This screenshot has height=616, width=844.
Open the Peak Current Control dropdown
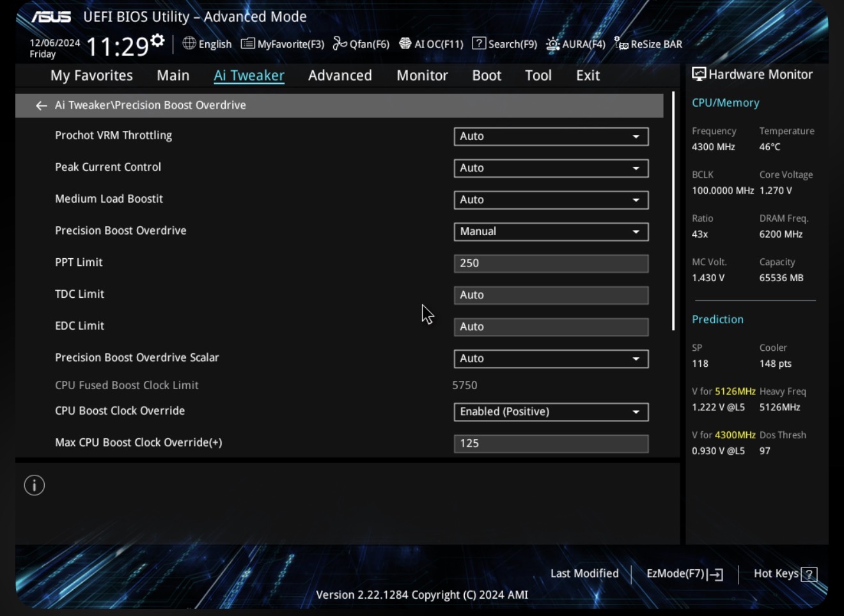[551, 168]
